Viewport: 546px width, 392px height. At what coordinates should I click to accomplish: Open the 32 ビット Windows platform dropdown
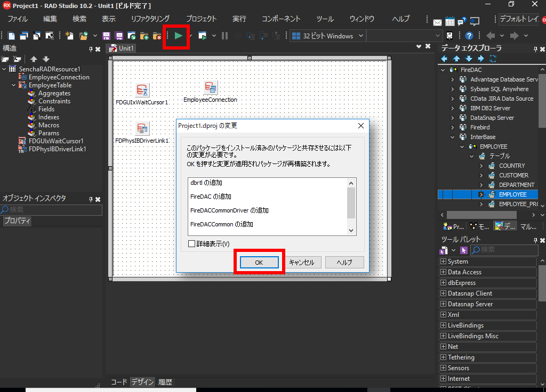pyautogui.click(x=361, y=36)
